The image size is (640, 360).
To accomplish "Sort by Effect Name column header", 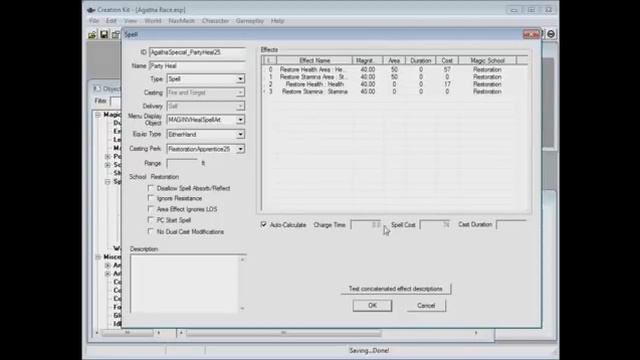I will tap(314, 60).
